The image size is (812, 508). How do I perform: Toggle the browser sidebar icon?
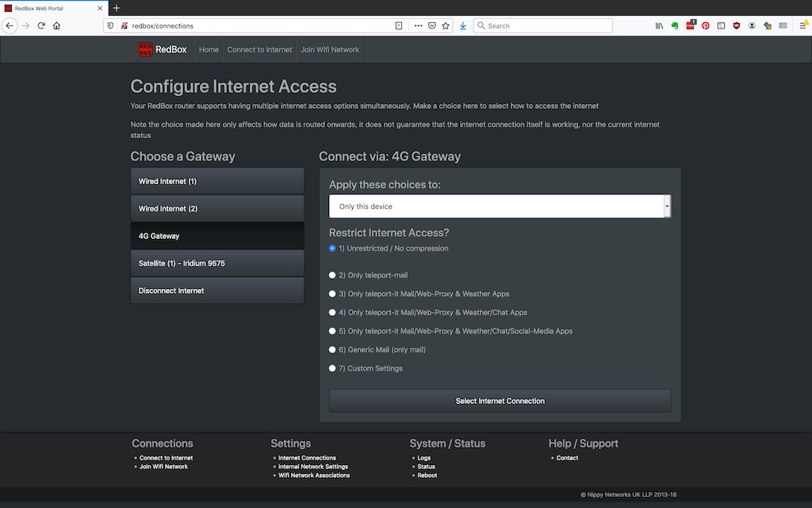[x=721, y=25]
